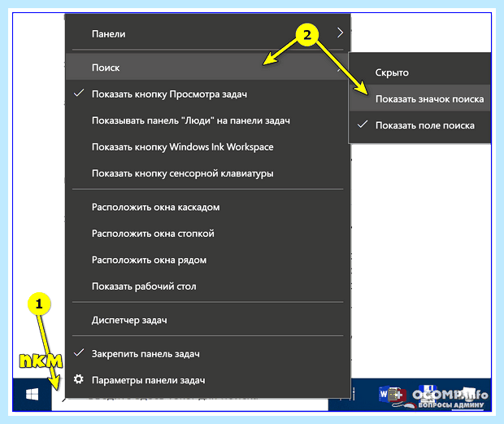Open Диспетчер задач
The height and width of the screenshot is (424, 504).
tap(207, 320)
